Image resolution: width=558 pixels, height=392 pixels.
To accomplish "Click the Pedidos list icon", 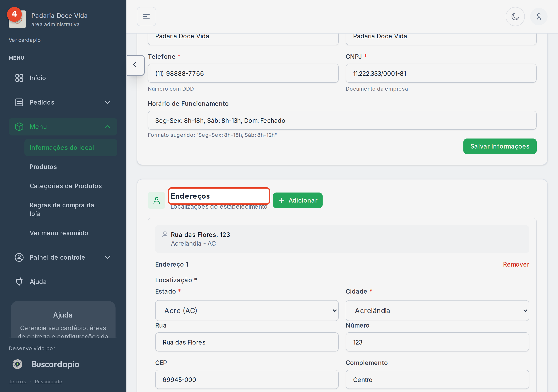I will point(19,102).
